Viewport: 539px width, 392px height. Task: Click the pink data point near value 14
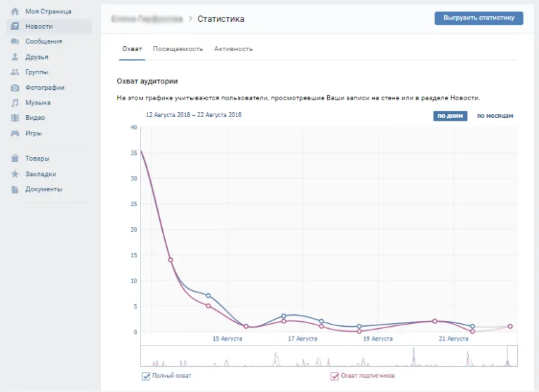click(x=170, y=260)
